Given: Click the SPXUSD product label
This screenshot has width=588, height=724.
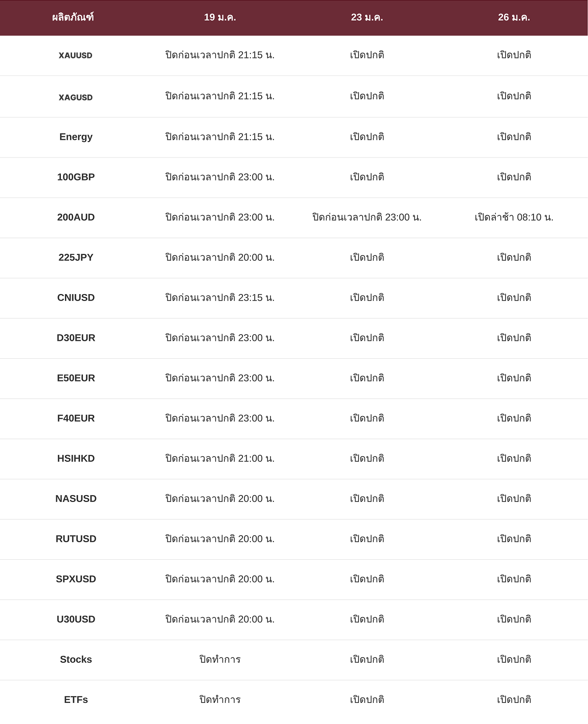Looking at the screenshot, I should coord(76,579).
